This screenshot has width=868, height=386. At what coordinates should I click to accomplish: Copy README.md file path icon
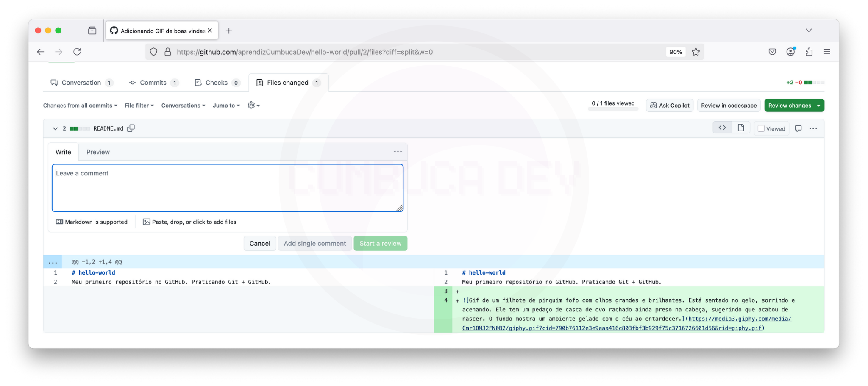click(131, 128)
